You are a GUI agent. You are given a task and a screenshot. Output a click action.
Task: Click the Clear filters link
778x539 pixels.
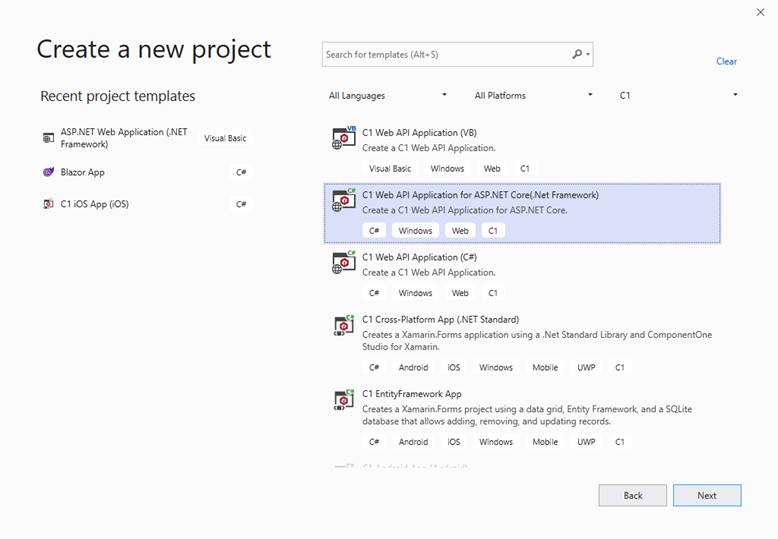[x=726, y=62]
